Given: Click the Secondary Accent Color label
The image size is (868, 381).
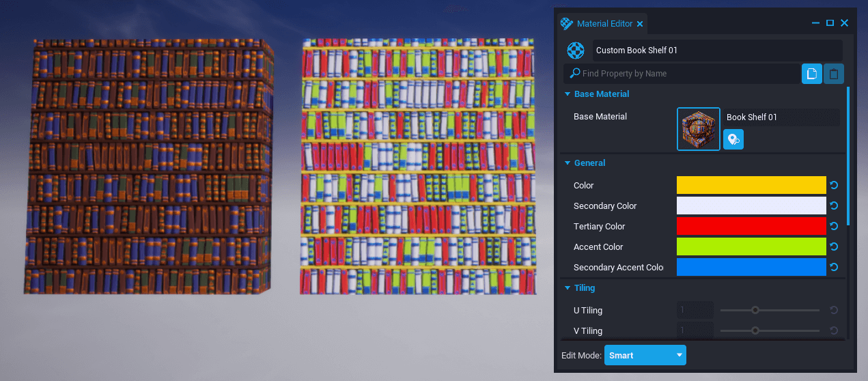Looking at the screenshot, I should (619, 267).
